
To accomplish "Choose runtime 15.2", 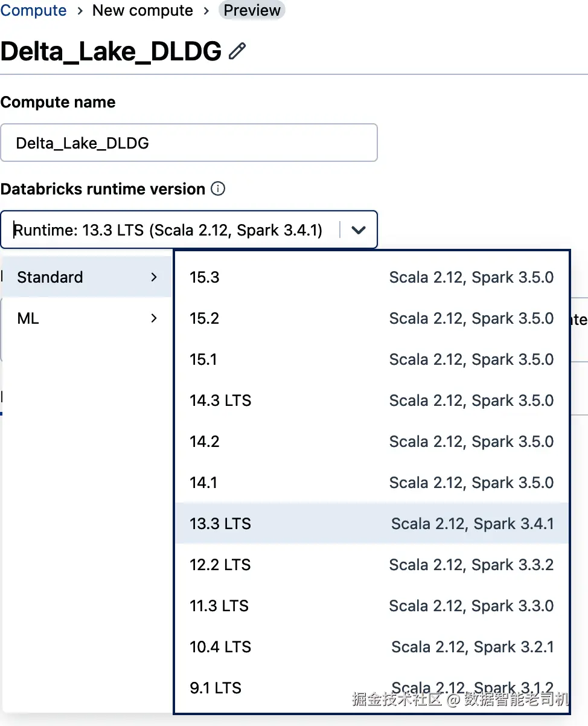I will click(x=372, y=318).
